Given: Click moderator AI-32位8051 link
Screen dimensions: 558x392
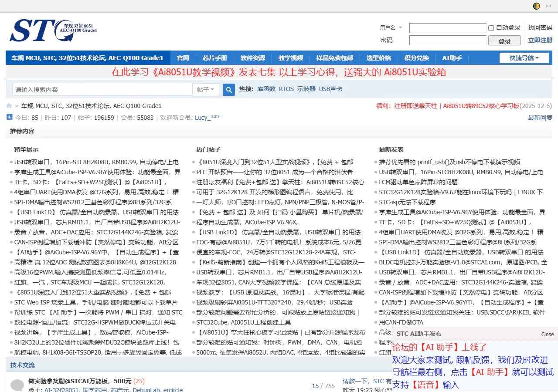Looking at the screenshot, I should [x=61, y=390].
